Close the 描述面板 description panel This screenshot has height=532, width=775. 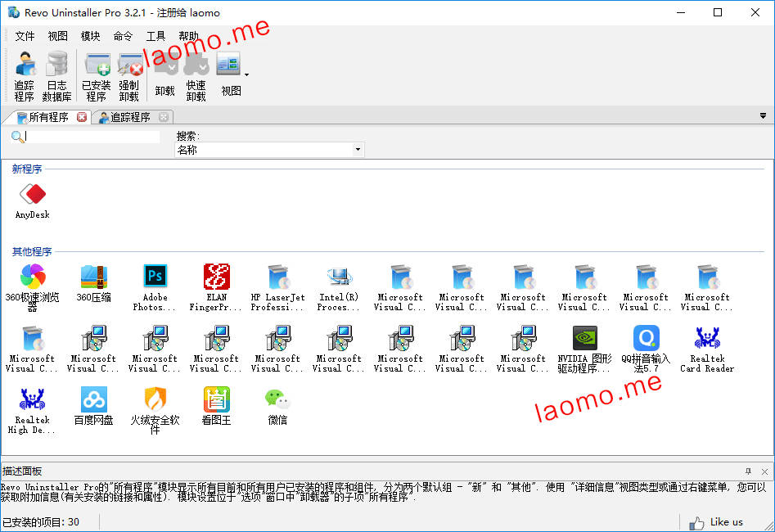tap(764, 471)
